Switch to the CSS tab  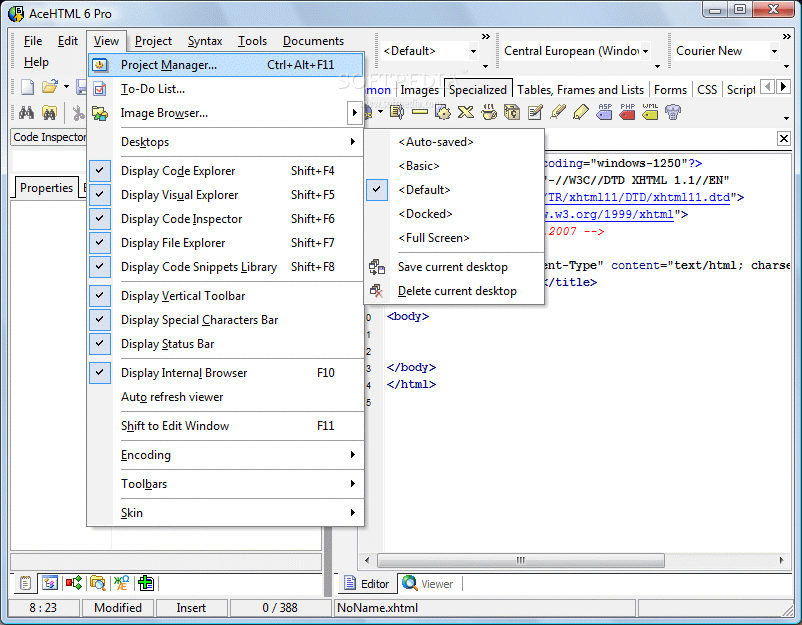[707, 90]
